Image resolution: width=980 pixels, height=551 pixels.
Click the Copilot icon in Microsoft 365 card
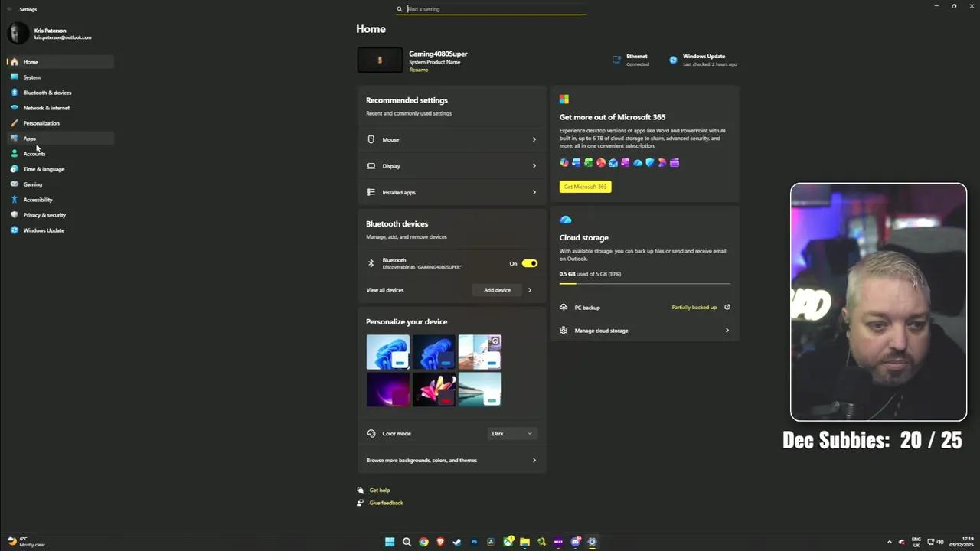click(x=564, y=162)
